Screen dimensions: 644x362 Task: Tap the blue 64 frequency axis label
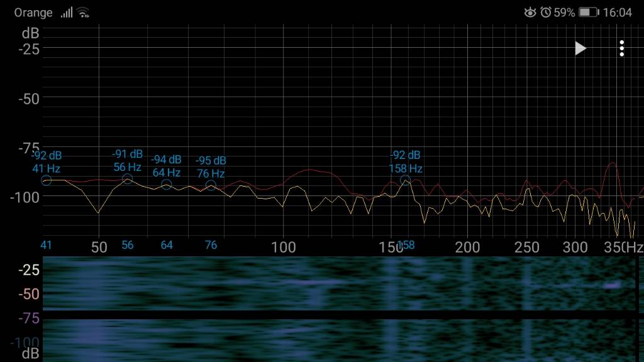(166, 245)
